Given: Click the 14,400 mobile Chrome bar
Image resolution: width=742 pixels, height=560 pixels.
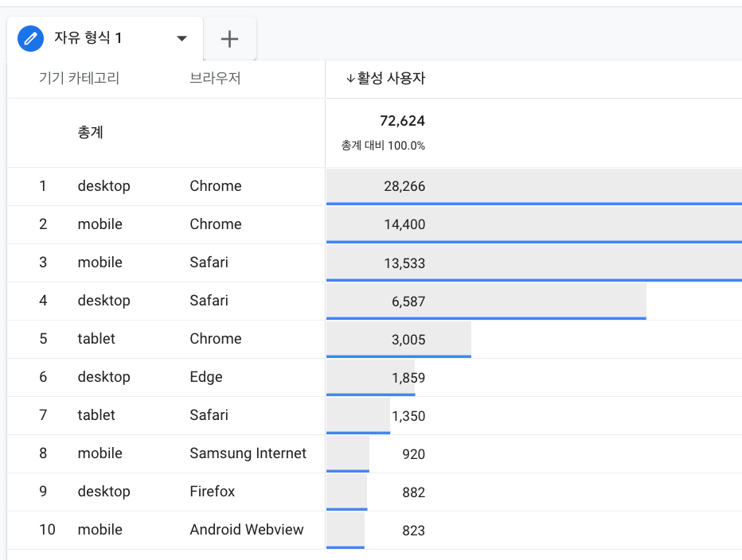Looking at the screenshot, I should 533,226.
